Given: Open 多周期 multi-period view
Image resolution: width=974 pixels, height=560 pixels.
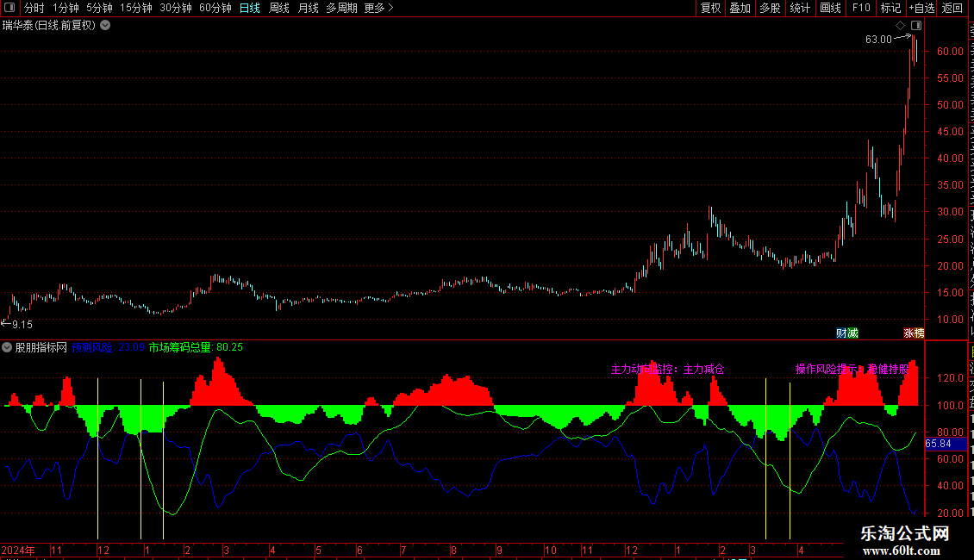Looking at the screenshot, I should tap(341, 8).
